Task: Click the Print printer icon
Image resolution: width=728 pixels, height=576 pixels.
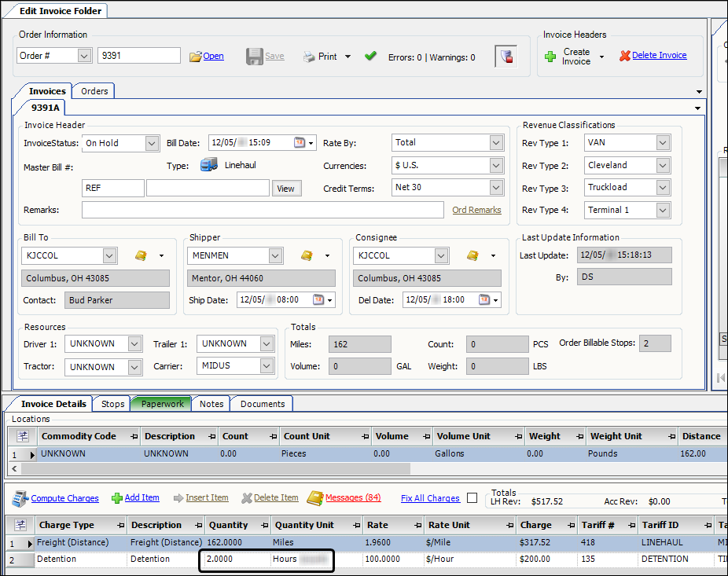Action: point(310,57)
